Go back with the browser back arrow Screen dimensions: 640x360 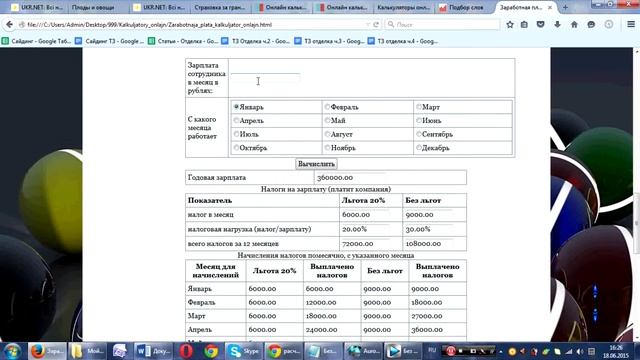[x=9, y=25]
